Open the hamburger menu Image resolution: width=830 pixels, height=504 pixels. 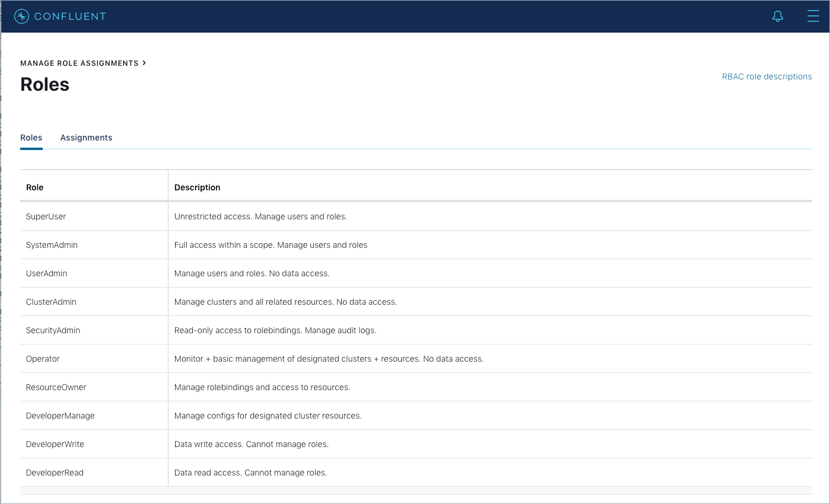pos(813,16)
